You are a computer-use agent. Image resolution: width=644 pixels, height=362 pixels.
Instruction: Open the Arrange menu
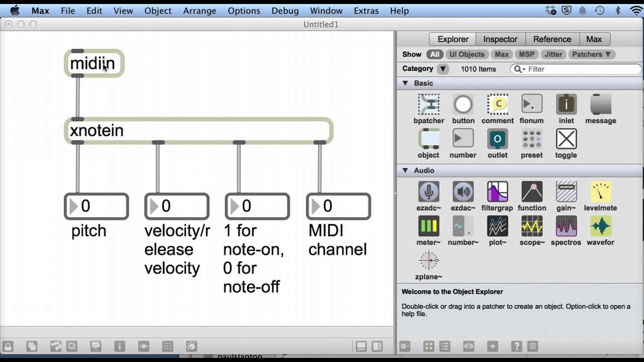pyautogui.click(x=200, y=11)
